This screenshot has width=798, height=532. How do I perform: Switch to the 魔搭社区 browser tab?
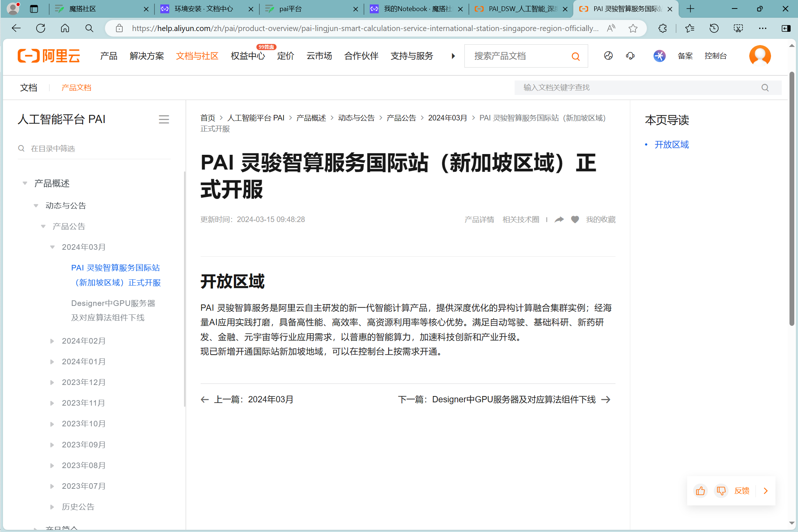pyautogui.click(x=101, y=9)
